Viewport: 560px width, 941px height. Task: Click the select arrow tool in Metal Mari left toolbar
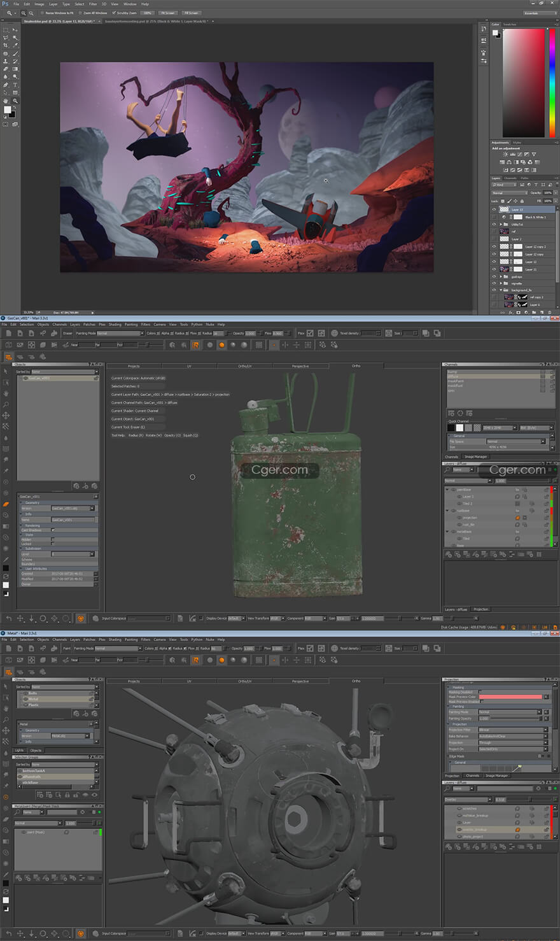(x=6, y=686)
